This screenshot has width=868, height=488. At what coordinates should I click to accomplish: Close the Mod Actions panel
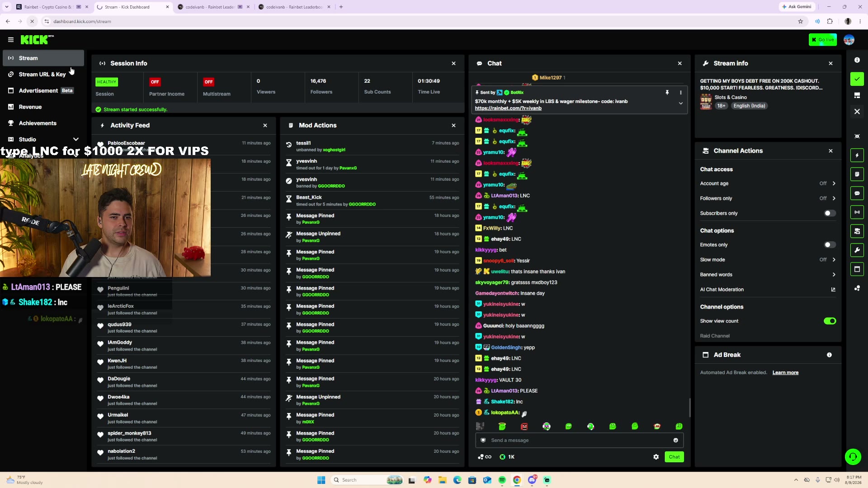pos(454,126)
